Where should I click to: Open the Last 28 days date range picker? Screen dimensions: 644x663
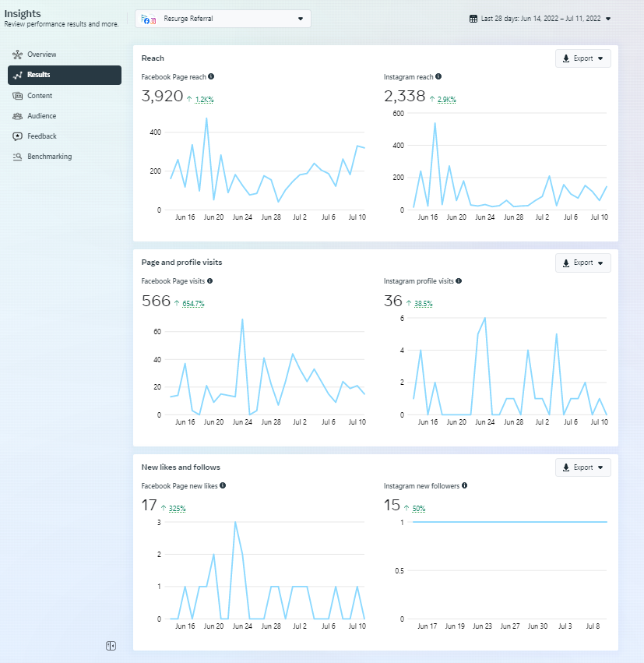coord(540,19)
